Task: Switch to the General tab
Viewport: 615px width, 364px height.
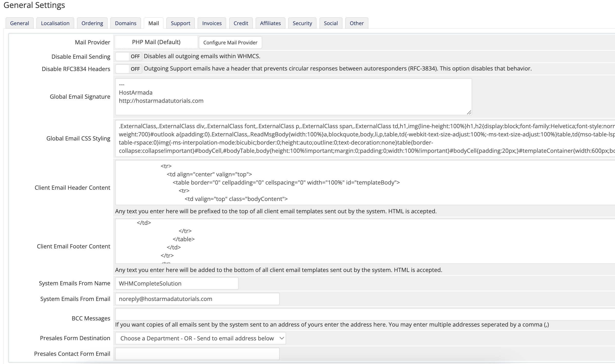Action: pos(20,23)
